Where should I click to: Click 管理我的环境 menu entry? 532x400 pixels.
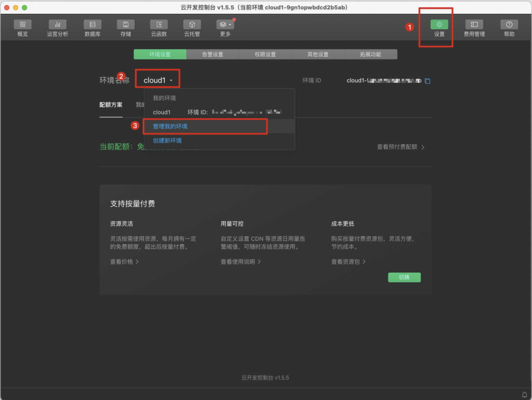[x=170, y=126]
